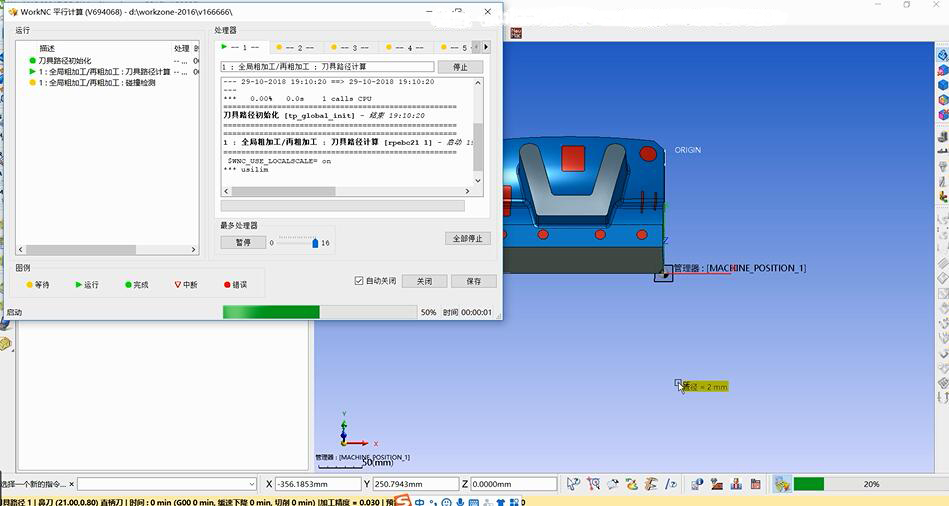Click the log window's scroll down arrow
This screenshot has width=949, height=506.
coord(478,180)
